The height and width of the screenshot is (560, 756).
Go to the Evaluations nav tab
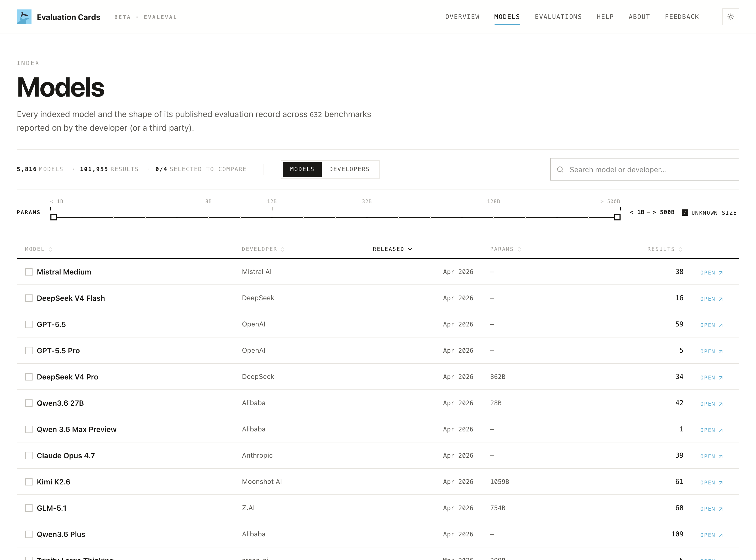coord(558,17)
